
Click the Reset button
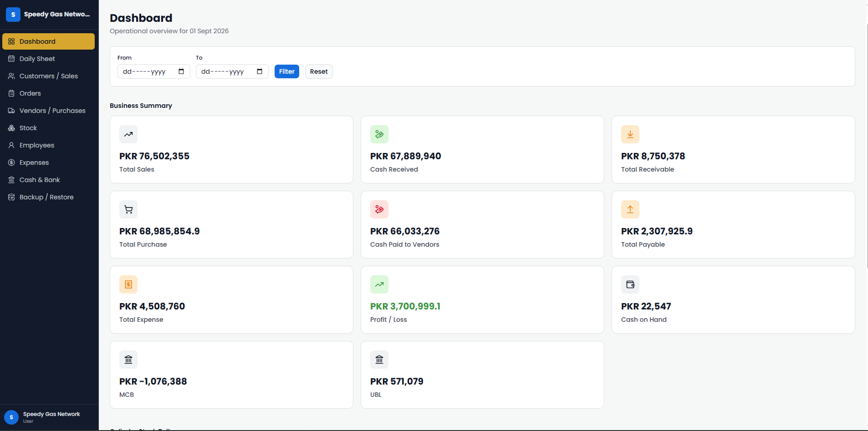(x=319, y=71)
